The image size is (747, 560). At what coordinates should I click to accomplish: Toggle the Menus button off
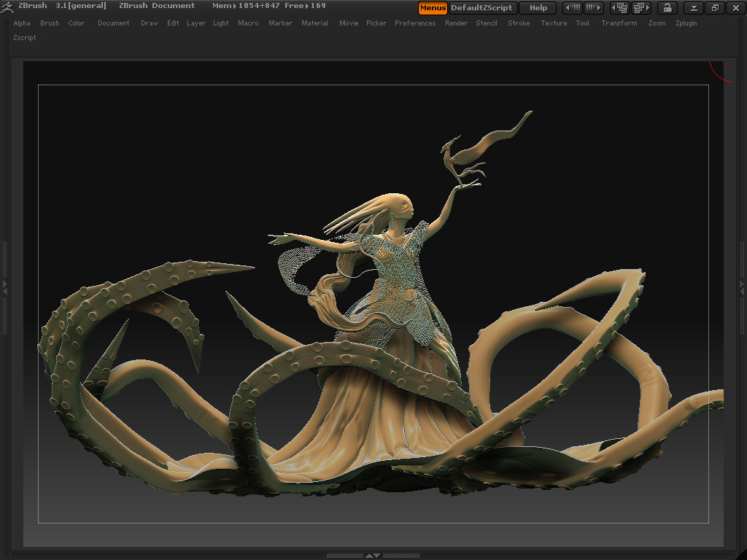click(x=433, y=8)
